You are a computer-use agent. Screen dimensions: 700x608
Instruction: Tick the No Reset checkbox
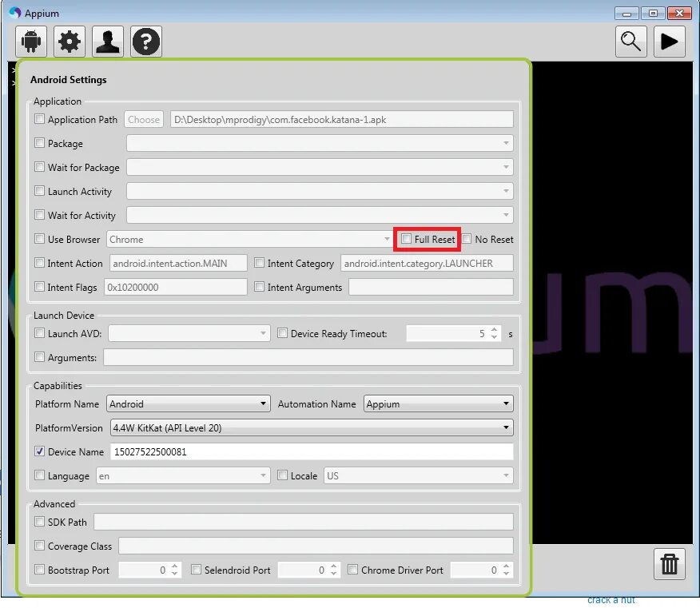[467, 239]
